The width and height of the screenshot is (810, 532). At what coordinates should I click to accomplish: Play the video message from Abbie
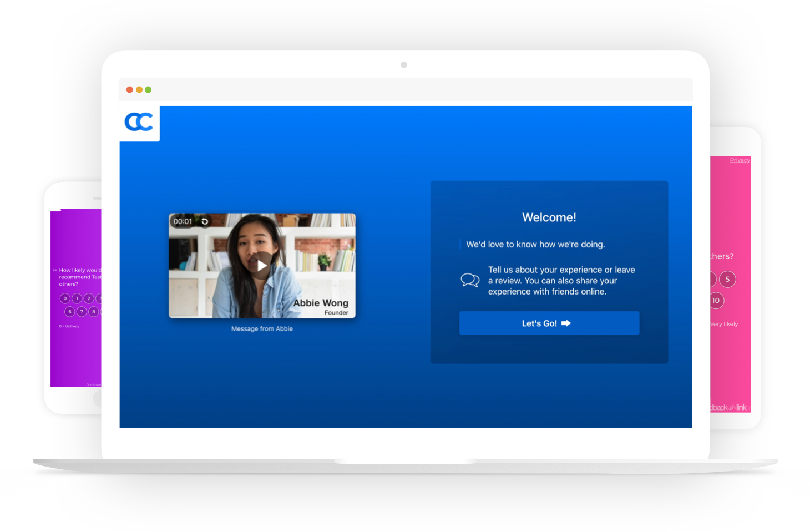262,266
